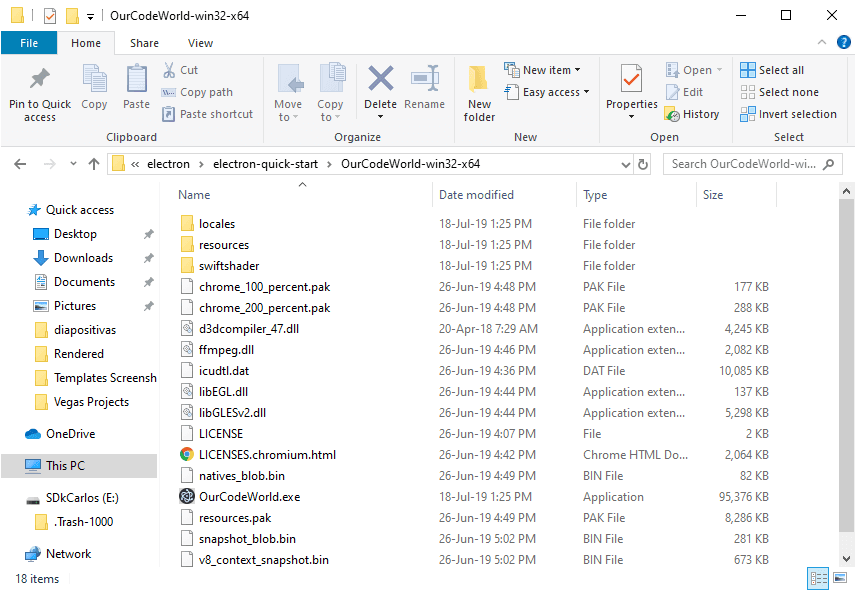
Task: Open Documents in the navigation pane
Action: tap(85, 282)
